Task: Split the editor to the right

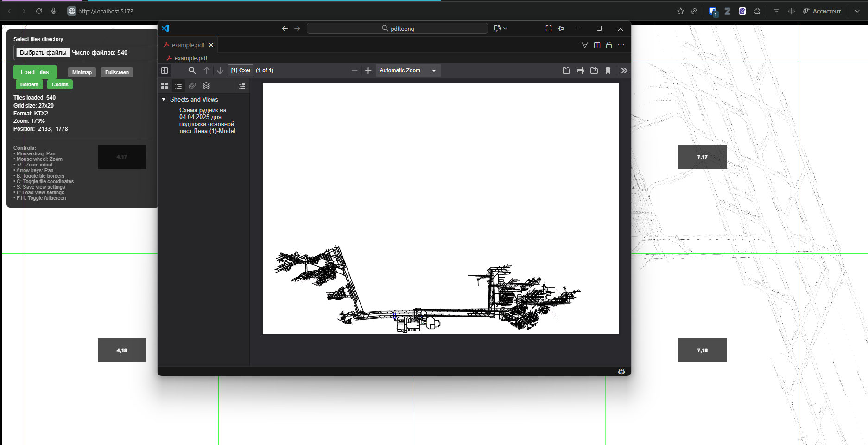Action: coord(597,45)
